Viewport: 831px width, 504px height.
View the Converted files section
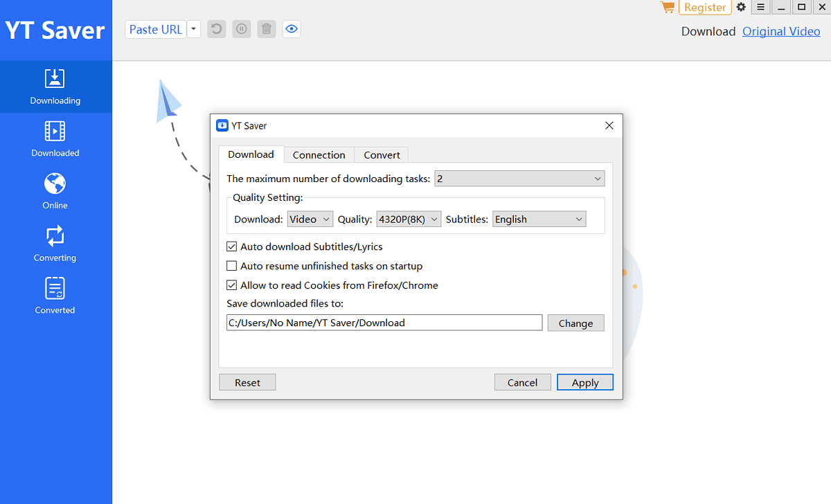pyautogui.click(x=55, y=296)
